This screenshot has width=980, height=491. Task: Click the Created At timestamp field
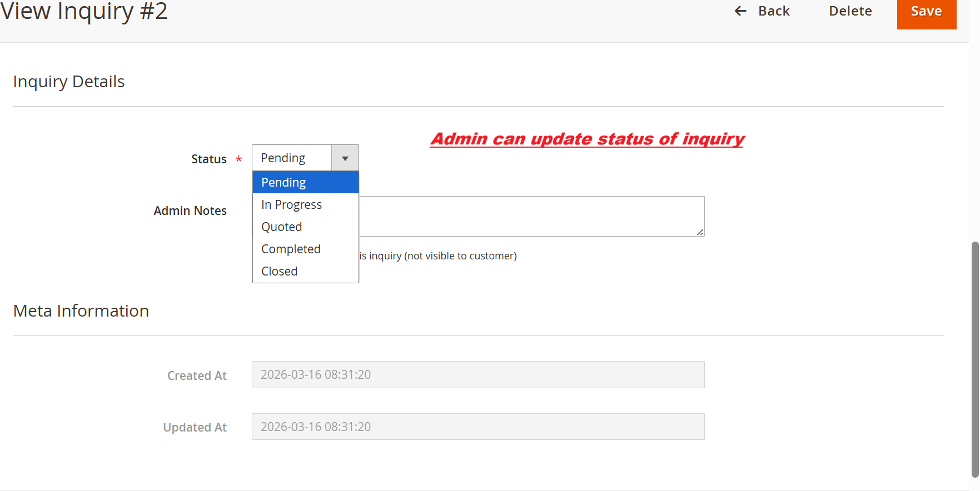click(x=477, y=375)
